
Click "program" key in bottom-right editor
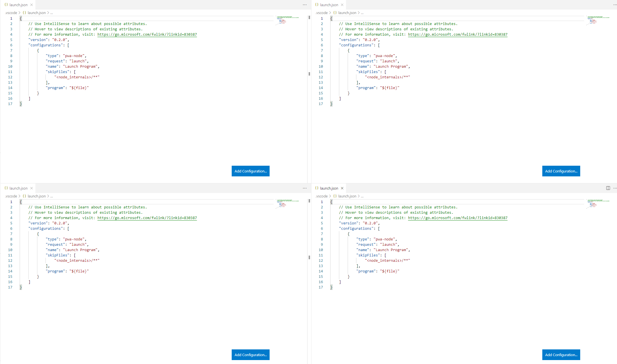(x=366, y=271)
